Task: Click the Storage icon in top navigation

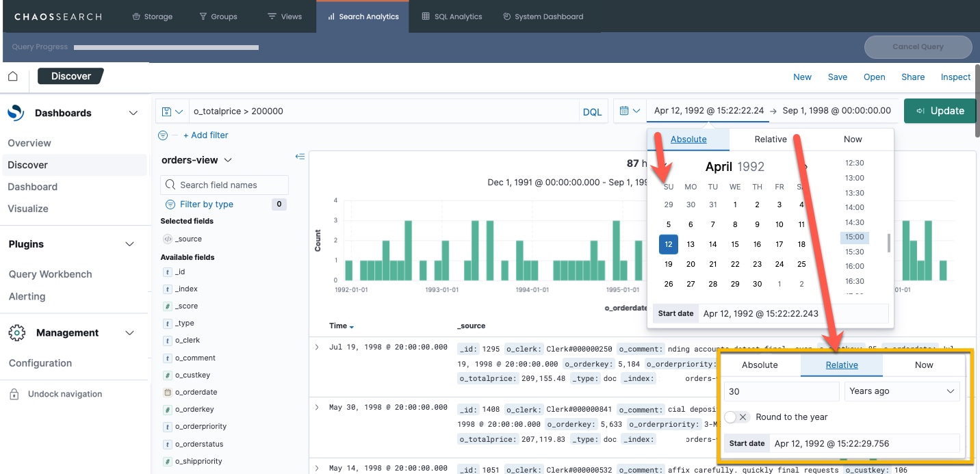Action: [136, 16]
